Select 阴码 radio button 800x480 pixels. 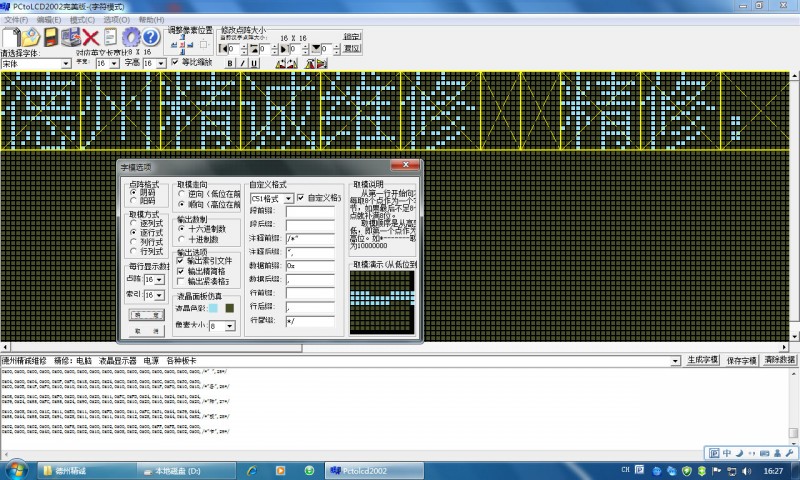point(133,192)
